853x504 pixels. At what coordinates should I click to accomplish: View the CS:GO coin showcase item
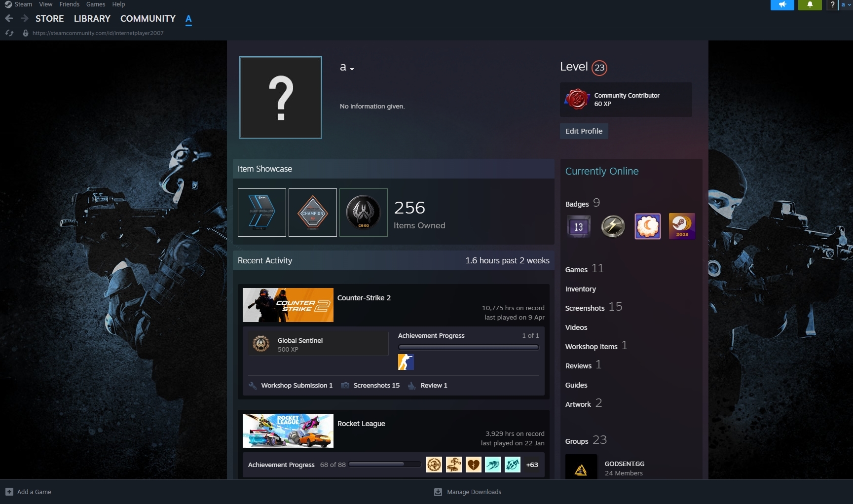(364, 213)
